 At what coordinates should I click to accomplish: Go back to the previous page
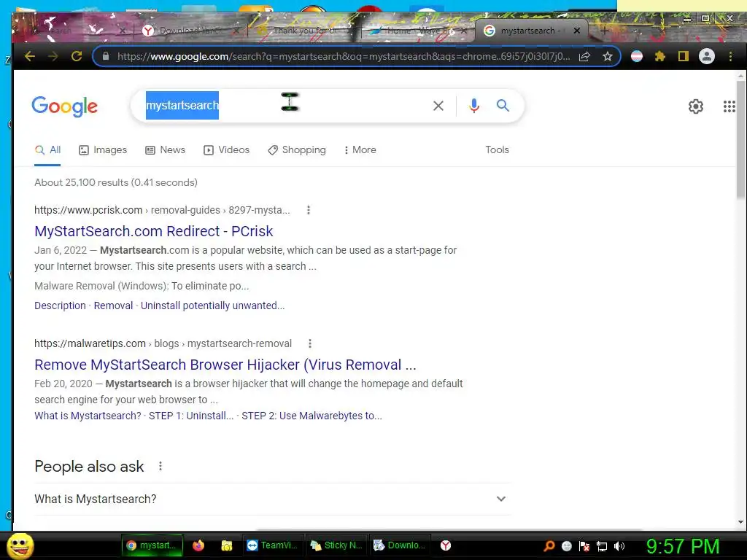pos(29,56)
